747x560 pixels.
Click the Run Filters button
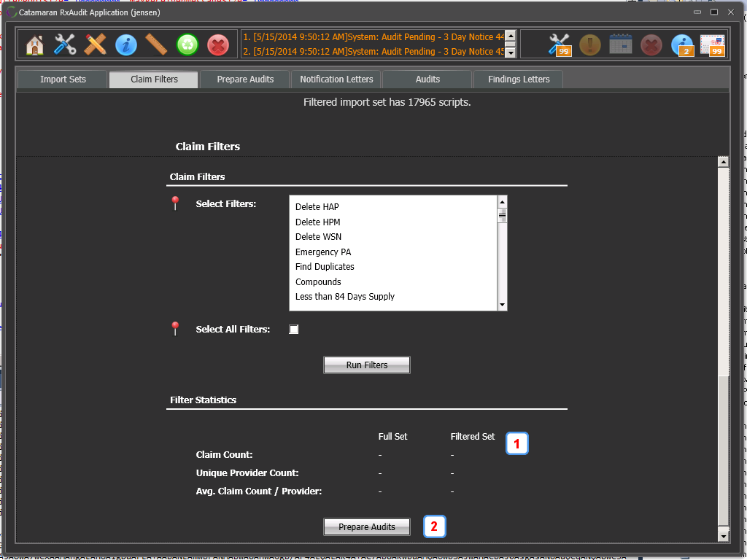367,365
